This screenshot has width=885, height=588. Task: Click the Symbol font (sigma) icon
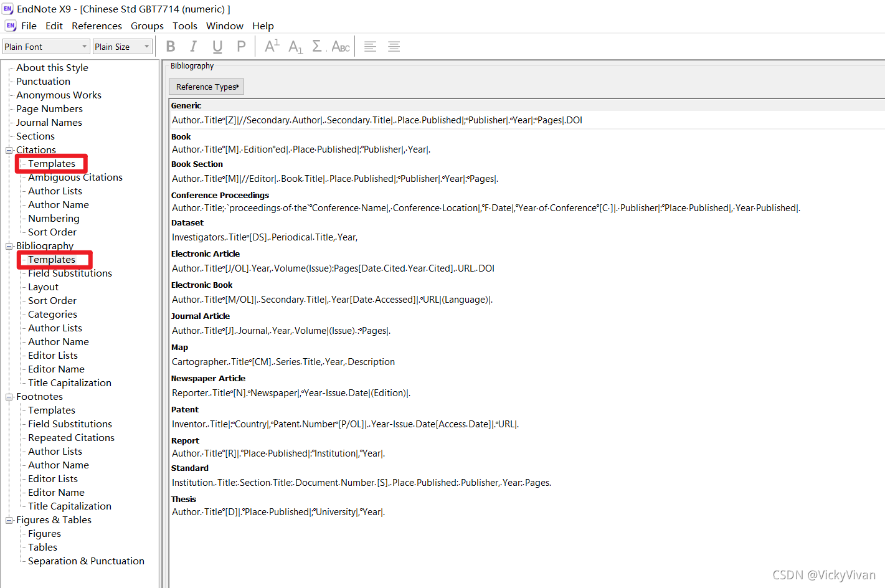[x=317, y=47]
